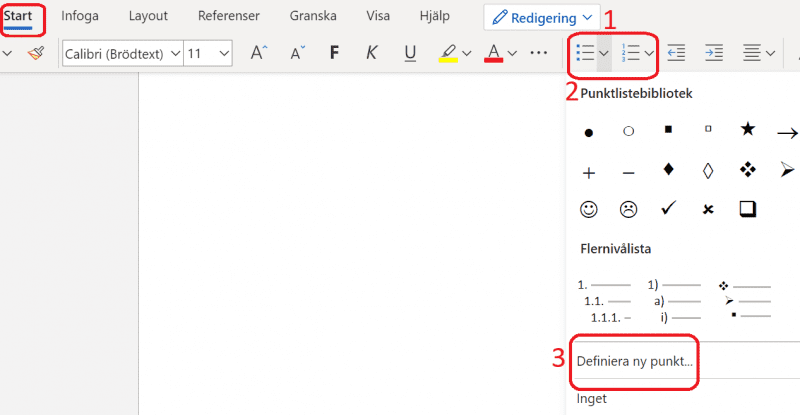Choose the sad face bullet
The image size is (800, 415).
(x=629, y=209)
